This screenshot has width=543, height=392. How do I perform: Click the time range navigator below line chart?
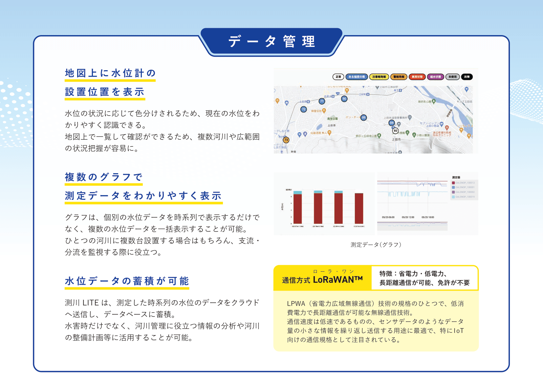point(412,225)
